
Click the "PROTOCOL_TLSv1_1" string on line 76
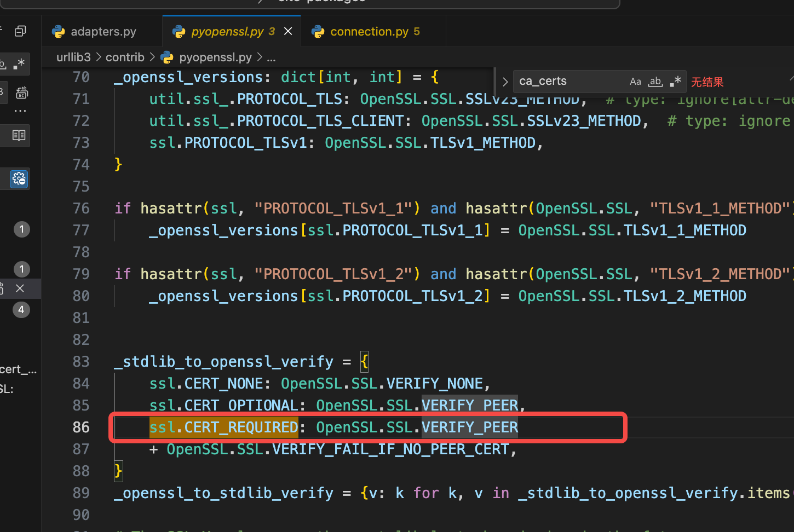point(333,209)
